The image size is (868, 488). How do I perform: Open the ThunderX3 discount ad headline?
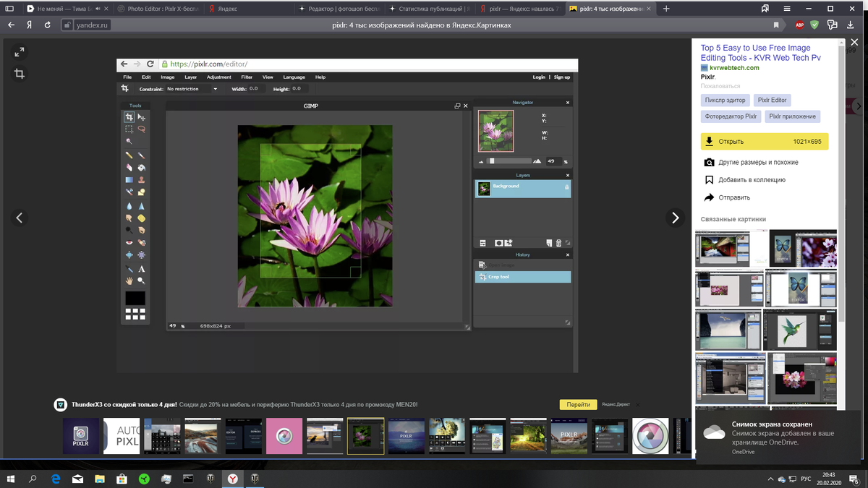tap(124, 405)
